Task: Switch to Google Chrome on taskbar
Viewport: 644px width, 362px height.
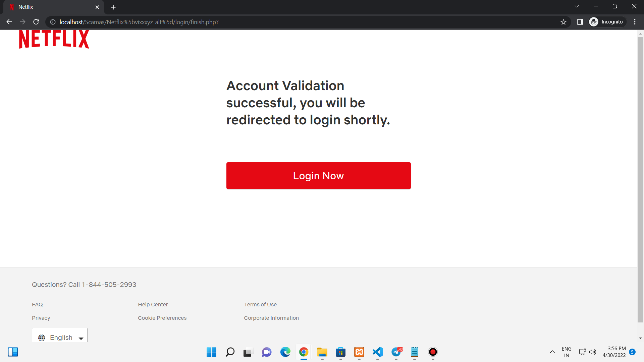Action: point(304,352)
